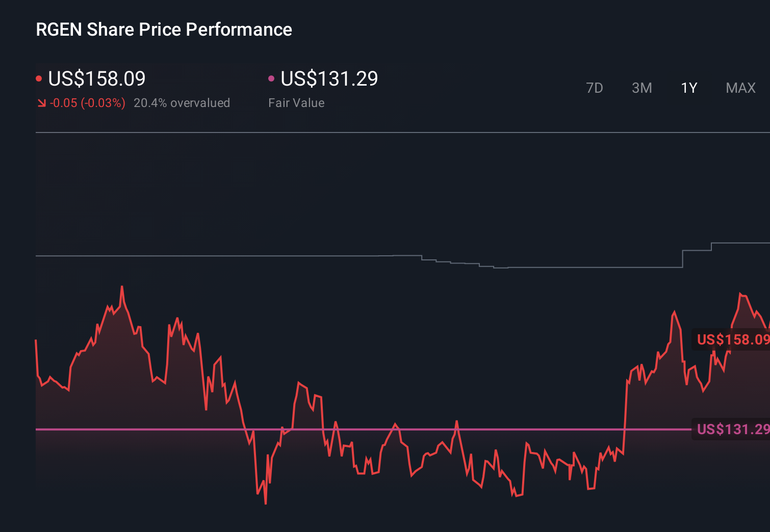Open the US$131.29 Fair Value detail
Image resolution: width=770 pixels, height=532 pixels.
point(329,78)
